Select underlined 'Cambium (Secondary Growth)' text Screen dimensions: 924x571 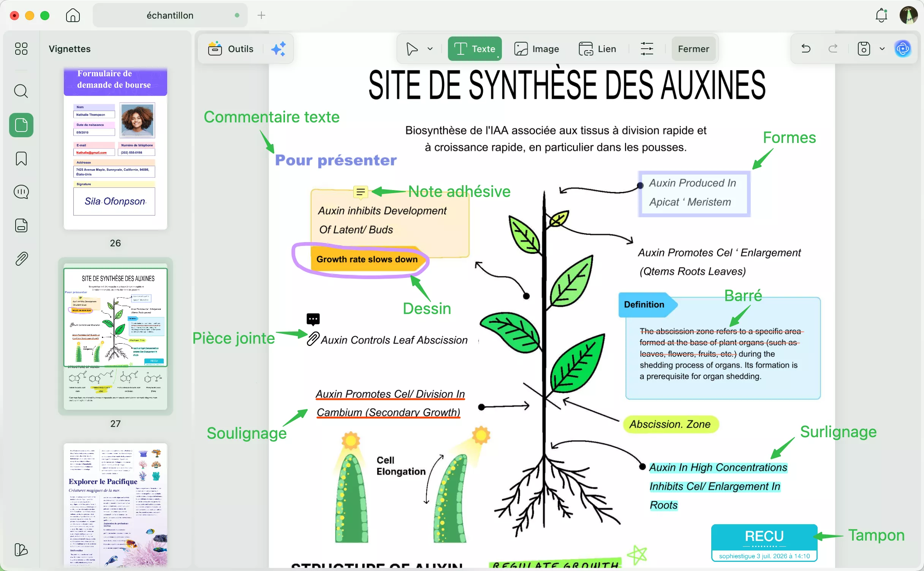click(x=388, y=412)
